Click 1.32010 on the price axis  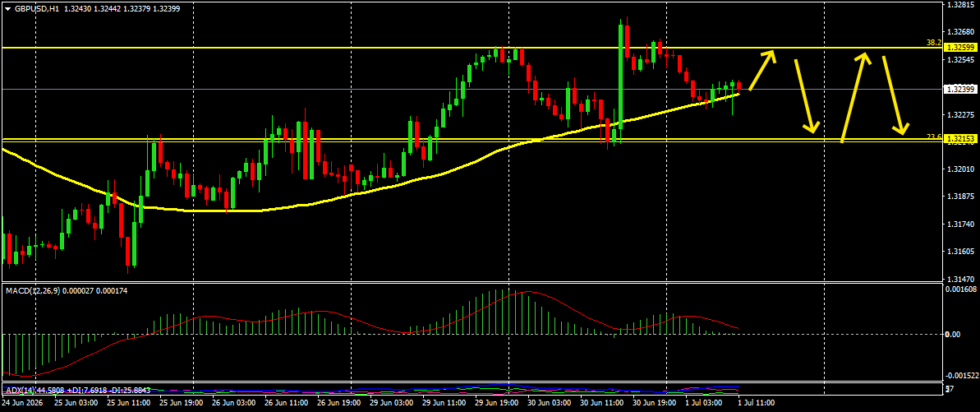pyautogui.click(x=960, y=169)
